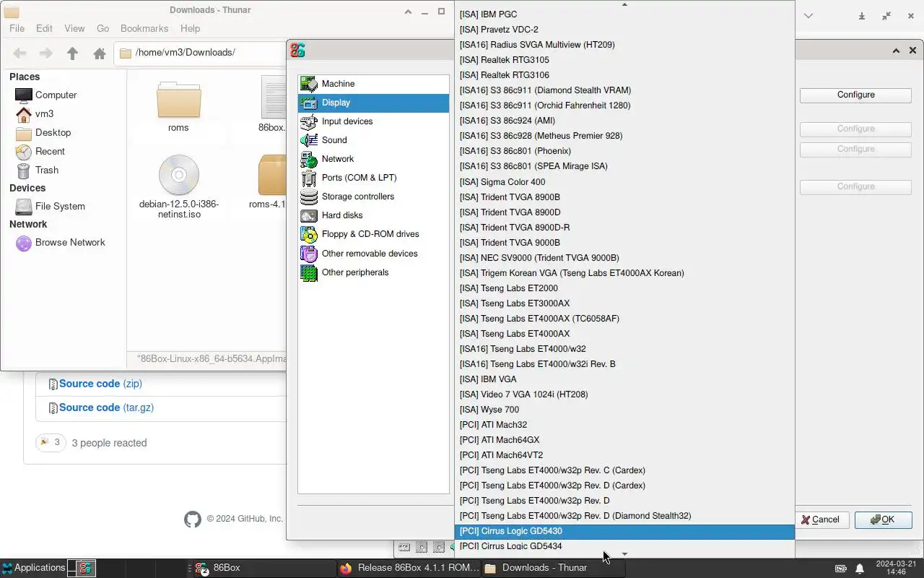Screen dimensions: 924x578
Task: Select [ISA] IBM PGC entry
Action: tap(624, 14)
